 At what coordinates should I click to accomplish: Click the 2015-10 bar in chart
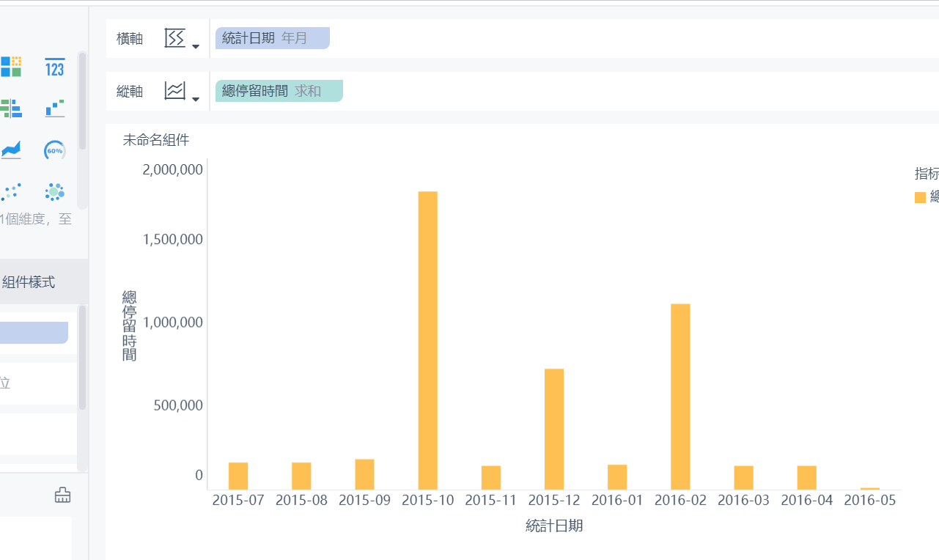coord(427,340)
